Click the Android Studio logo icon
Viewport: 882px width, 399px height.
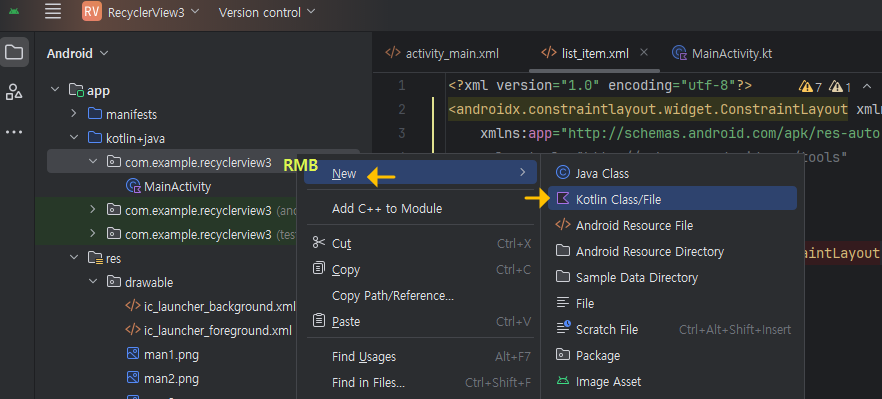click(x=14, y=11)
